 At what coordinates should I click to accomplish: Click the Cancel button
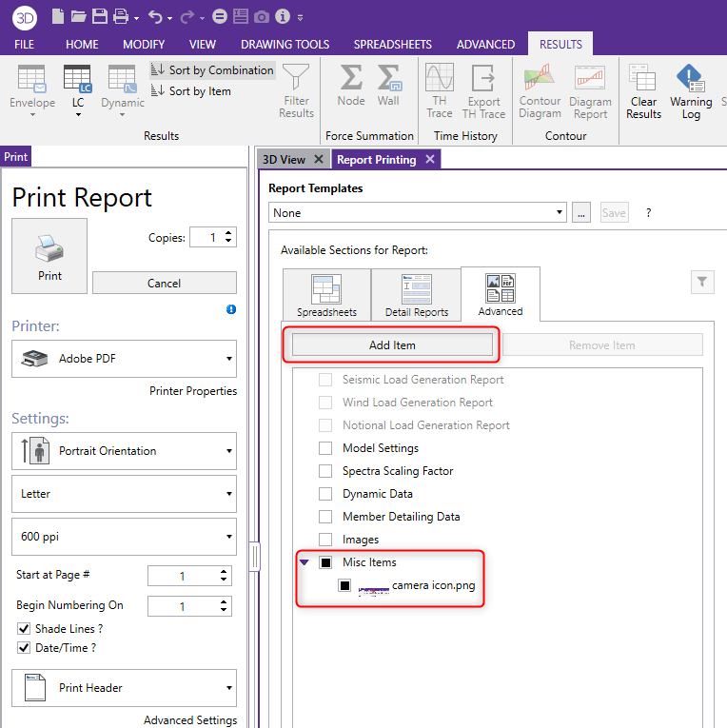pos(164,283)
